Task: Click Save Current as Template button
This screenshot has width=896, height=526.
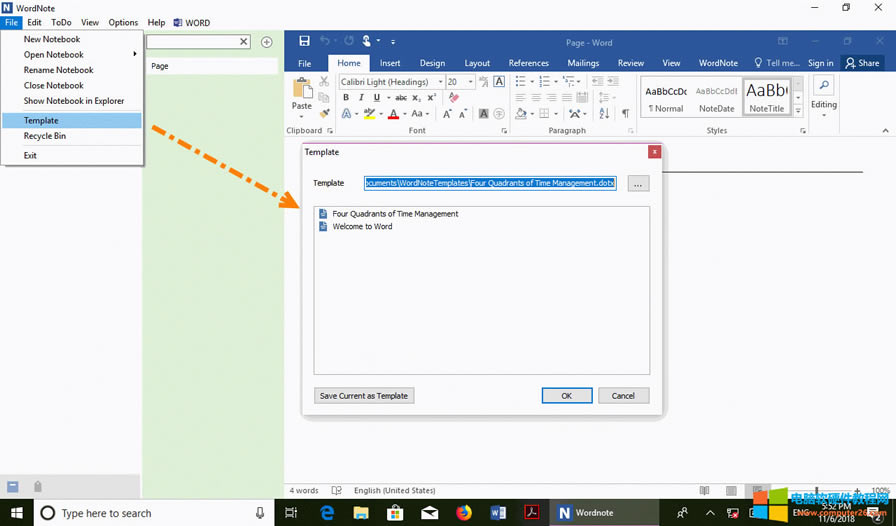Action: tap(364, 396)
